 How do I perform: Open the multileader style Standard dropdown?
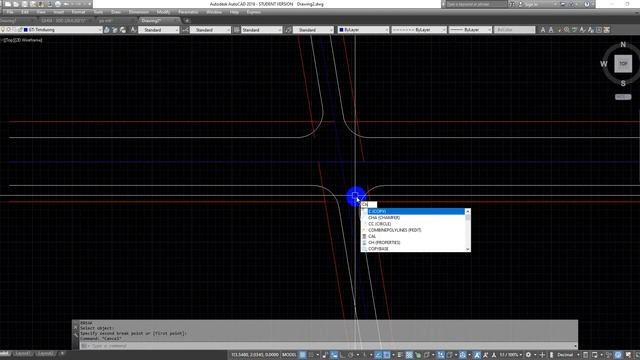[x=313, y=30]
